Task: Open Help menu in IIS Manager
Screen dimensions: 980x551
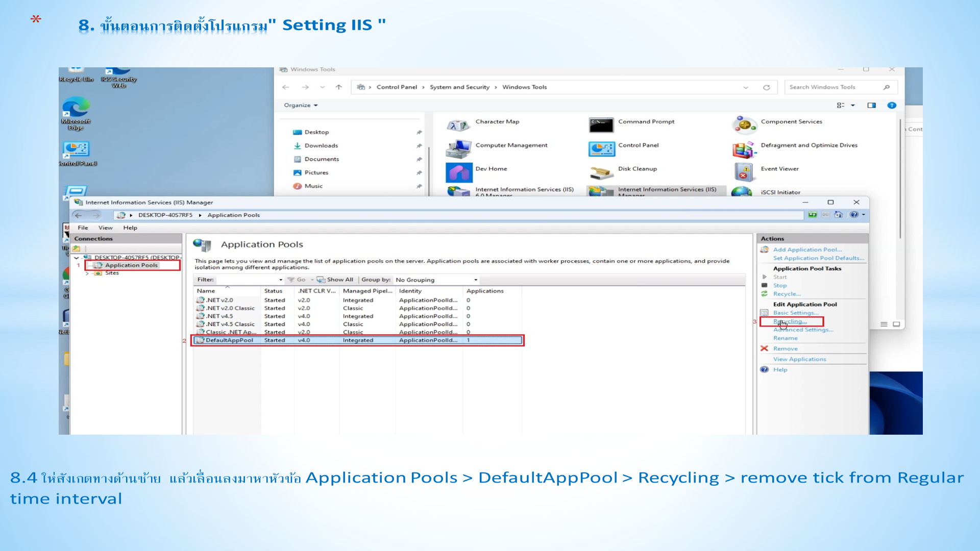Action: [130, 228]
